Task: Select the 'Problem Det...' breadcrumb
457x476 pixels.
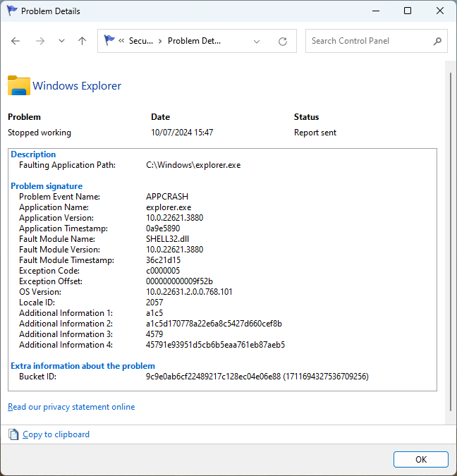Action: 194,41
